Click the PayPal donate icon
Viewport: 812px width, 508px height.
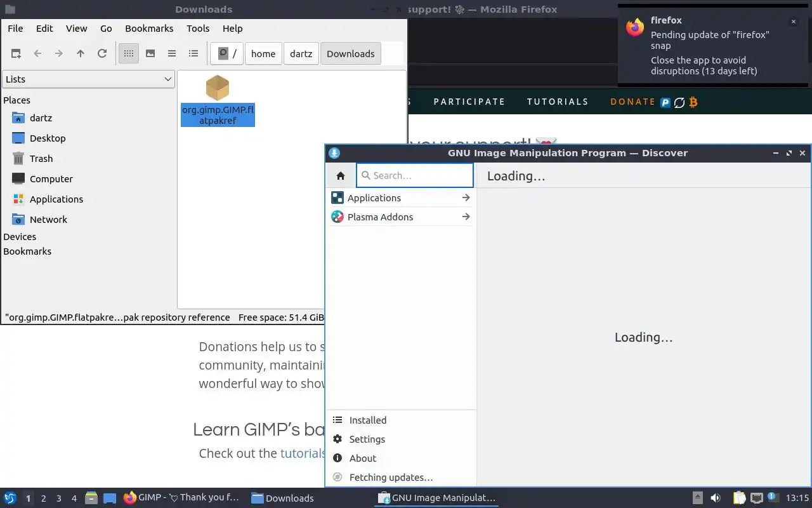[x=665, y=102]
